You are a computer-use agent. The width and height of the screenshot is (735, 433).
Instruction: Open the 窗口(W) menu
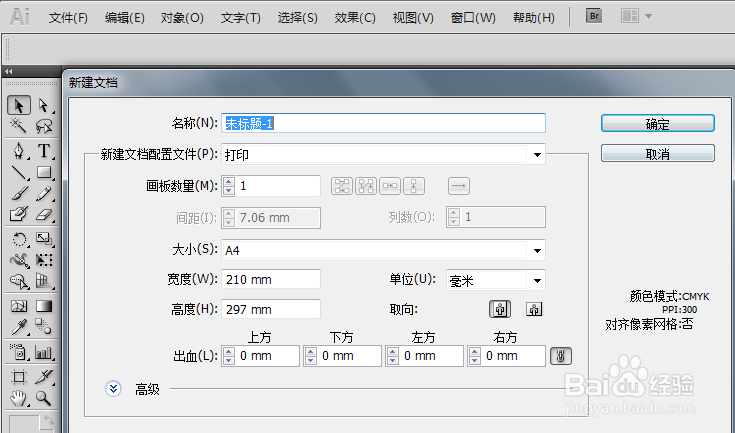pos(473,18)
